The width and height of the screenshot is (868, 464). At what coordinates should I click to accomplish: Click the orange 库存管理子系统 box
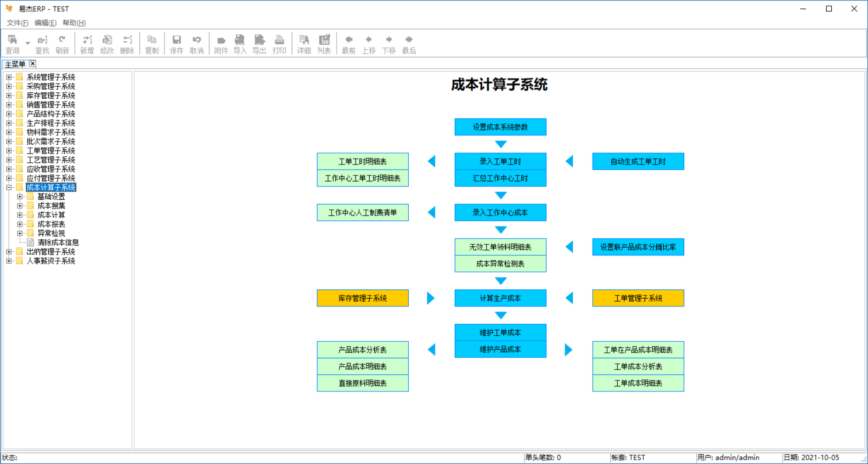363,298
